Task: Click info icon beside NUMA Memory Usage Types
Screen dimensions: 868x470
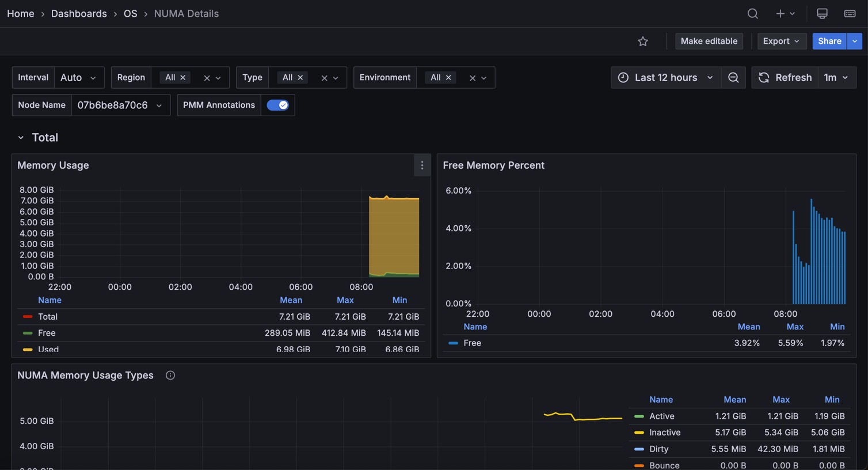Action: coord(170,375)
